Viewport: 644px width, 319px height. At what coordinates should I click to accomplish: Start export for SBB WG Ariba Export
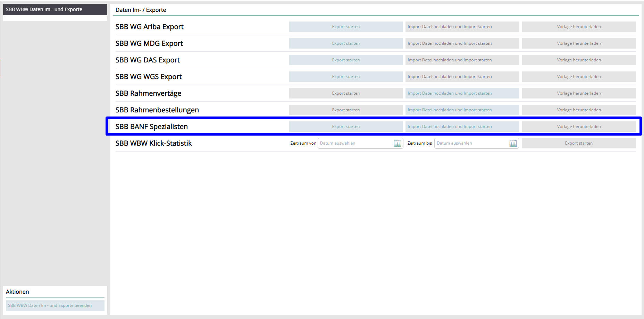(x=346, y=27)
